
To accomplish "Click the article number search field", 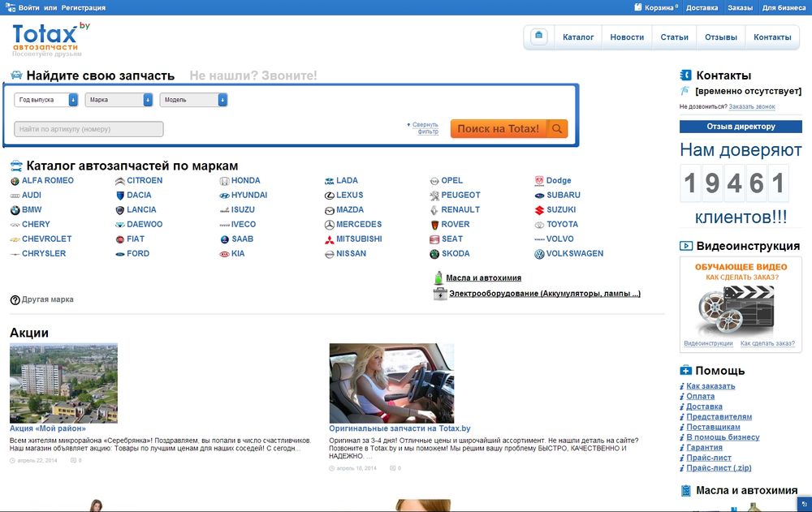I will click(89, 129).
